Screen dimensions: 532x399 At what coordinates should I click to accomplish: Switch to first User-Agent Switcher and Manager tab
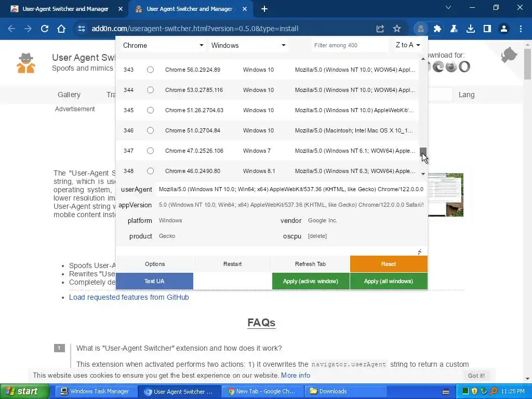64,9
